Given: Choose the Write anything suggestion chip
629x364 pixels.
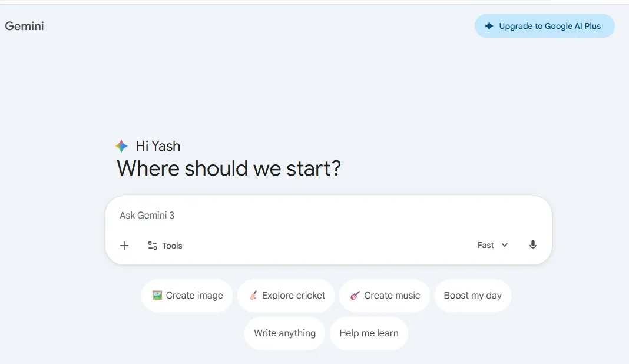Looking at the screenshot, I should (284, 333).
